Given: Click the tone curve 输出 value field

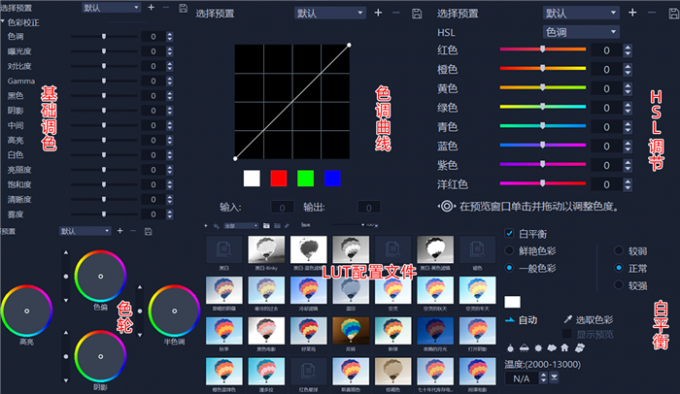Looking at the screenshot, I should pos(369,207).
